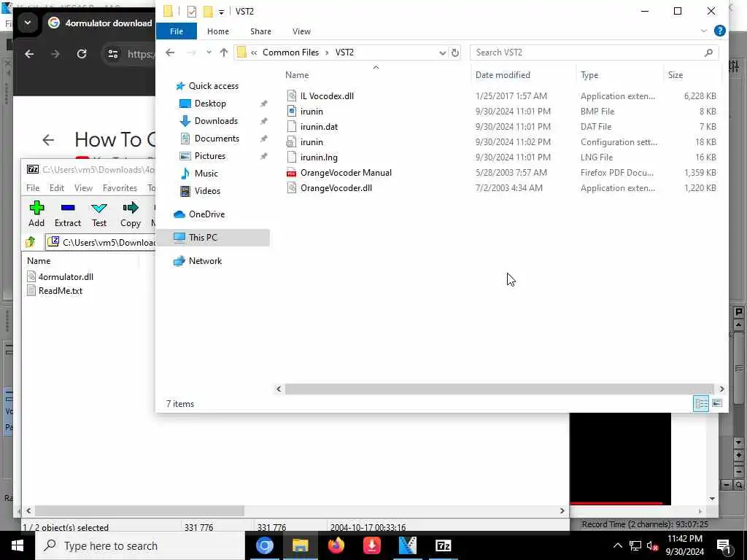Select the irunin BMP file
The width and height of the screenshot is (747, 560).
[x=311, y=112]
